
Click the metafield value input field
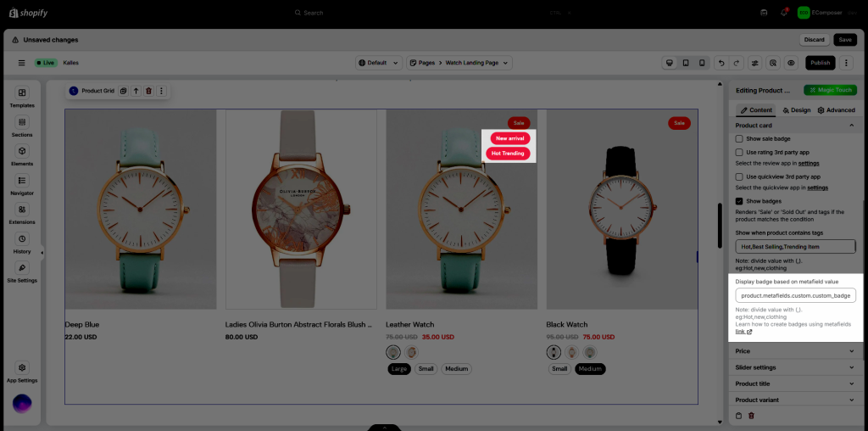point(794,295)
